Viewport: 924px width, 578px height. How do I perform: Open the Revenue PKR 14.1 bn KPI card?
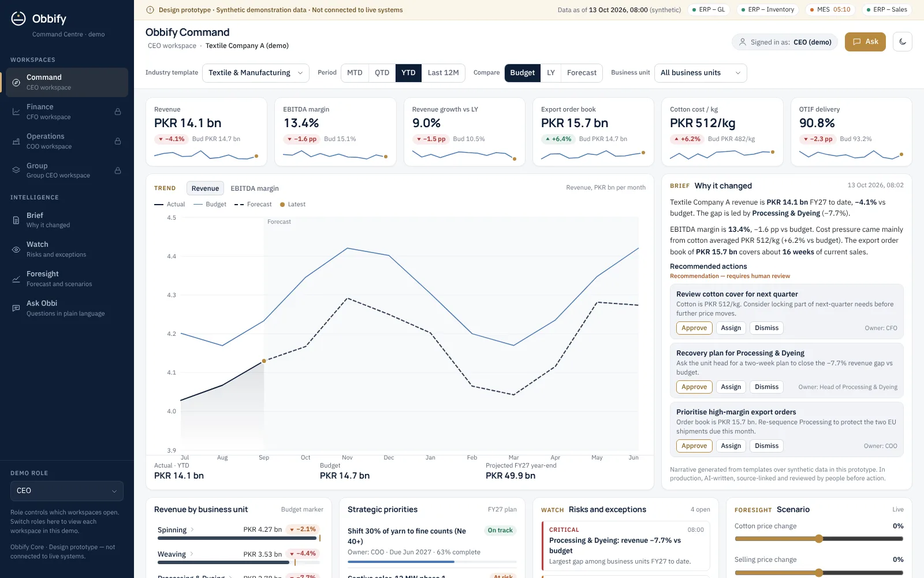[206, 132]
